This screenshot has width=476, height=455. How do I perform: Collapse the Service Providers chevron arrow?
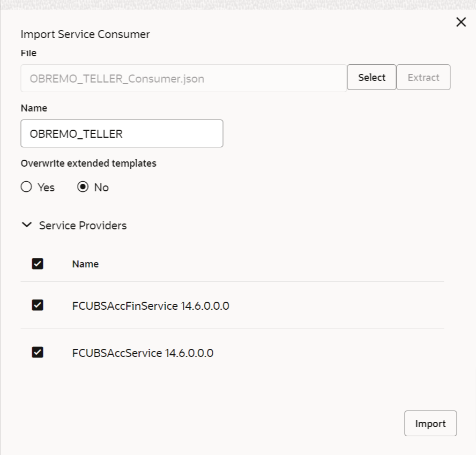pyautogui.click(x=26, y=226)
